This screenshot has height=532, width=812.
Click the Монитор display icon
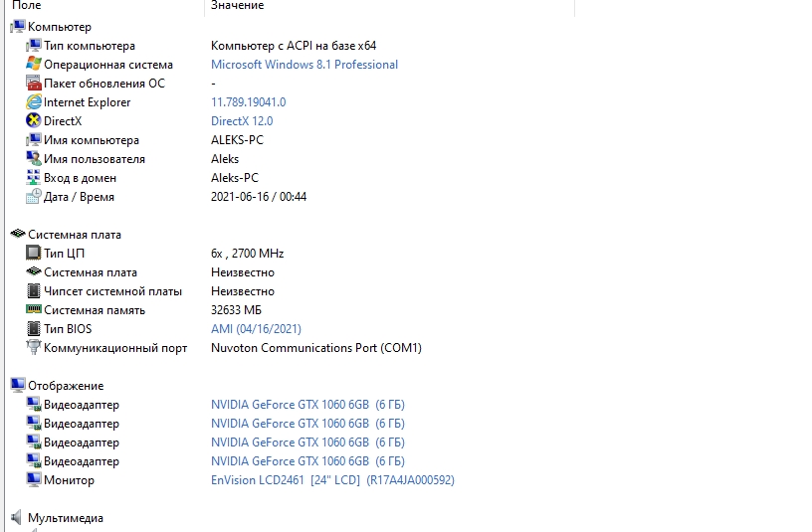click(35, 480)
